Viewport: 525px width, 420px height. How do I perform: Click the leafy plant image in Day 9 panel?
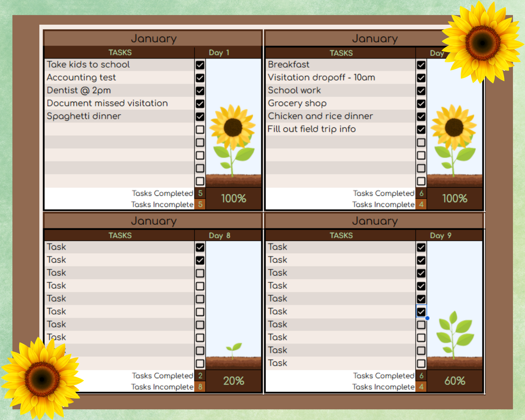coord(455,334)
